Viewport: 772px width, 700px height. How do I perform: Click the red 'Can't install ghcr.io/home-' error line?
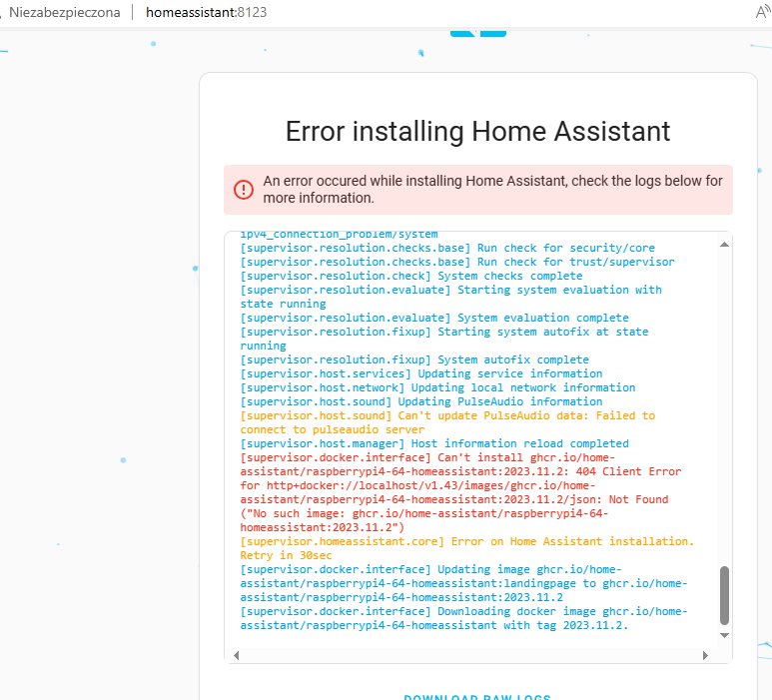pos(427,457)
